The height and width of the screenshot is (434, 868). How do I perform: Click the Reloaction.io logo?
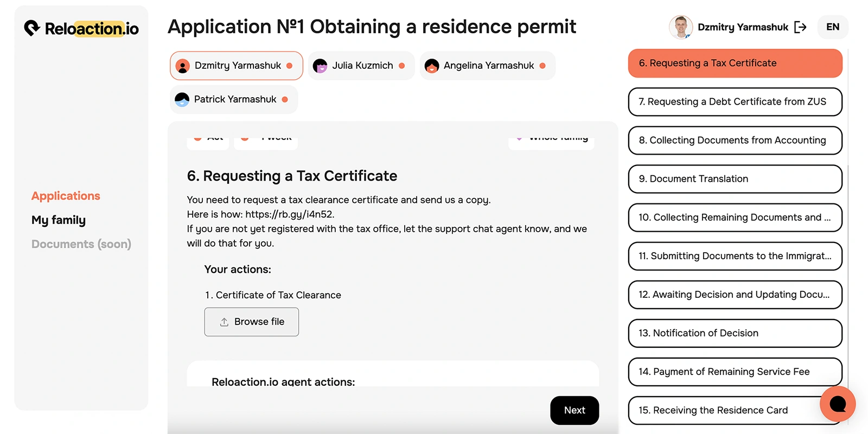click(x=81, y=28)
